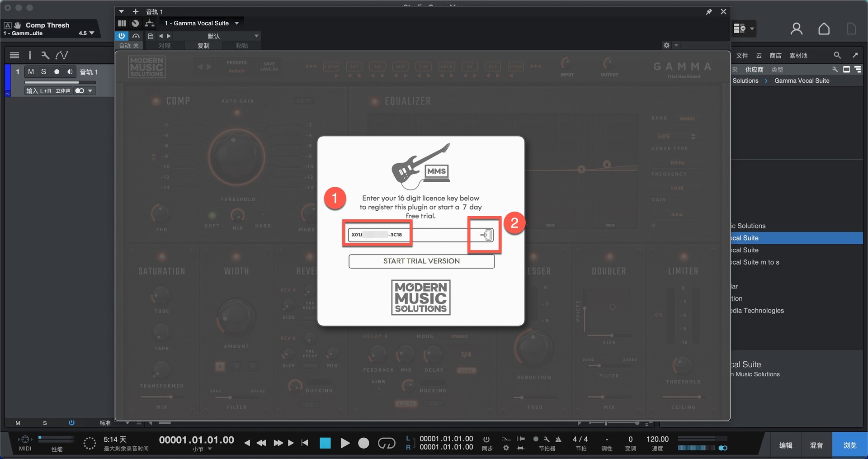Toggle the plugin power bypass button
Screen dimensions: 868x459
pos(122,36)
